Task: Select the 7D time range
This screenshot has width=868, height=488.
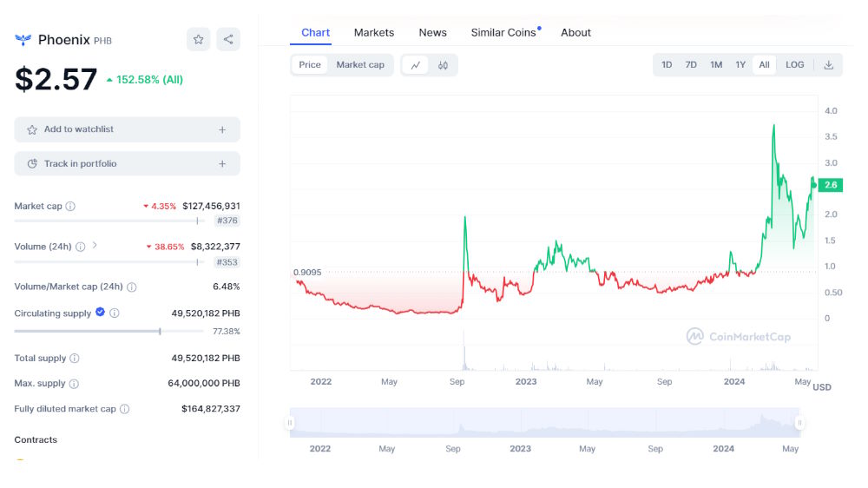Action: (x=691, y=65)
